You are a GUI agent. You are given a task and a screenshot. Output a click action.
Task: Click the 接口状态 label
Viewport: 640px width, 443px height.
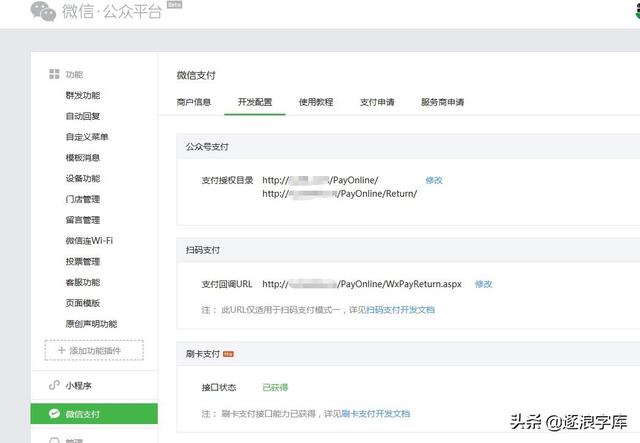[219, 387]
